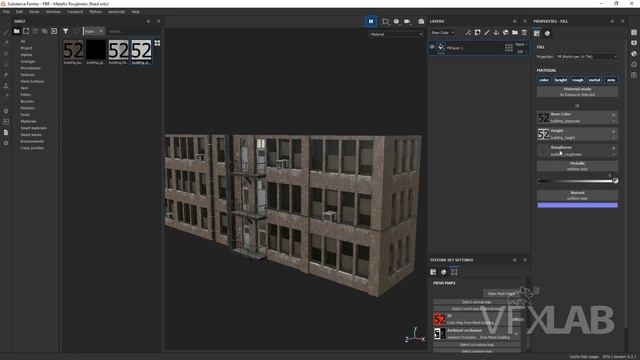
Task: Select the black building texture thumbnail in Shelf
Action: [96, 50]
